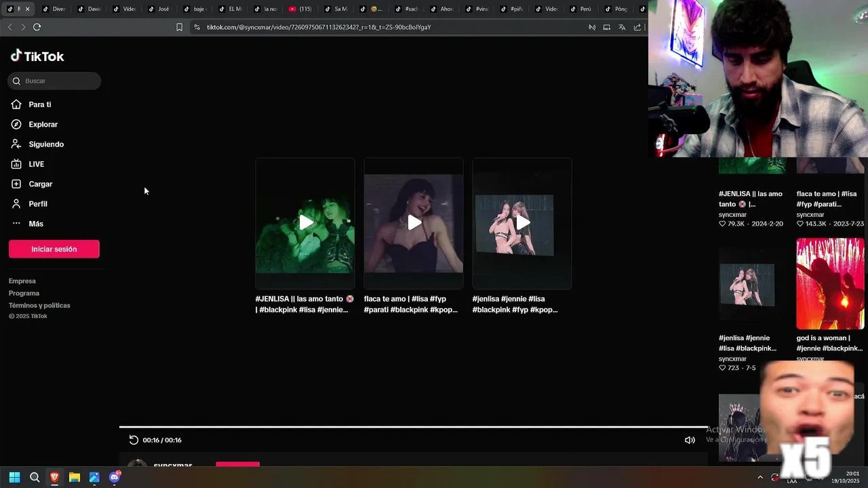Viewport: 868px width, 488px height.
Task: Click the 00:16 / 00:16 time display
Action: pyautogui.click(x=162, y=441)
